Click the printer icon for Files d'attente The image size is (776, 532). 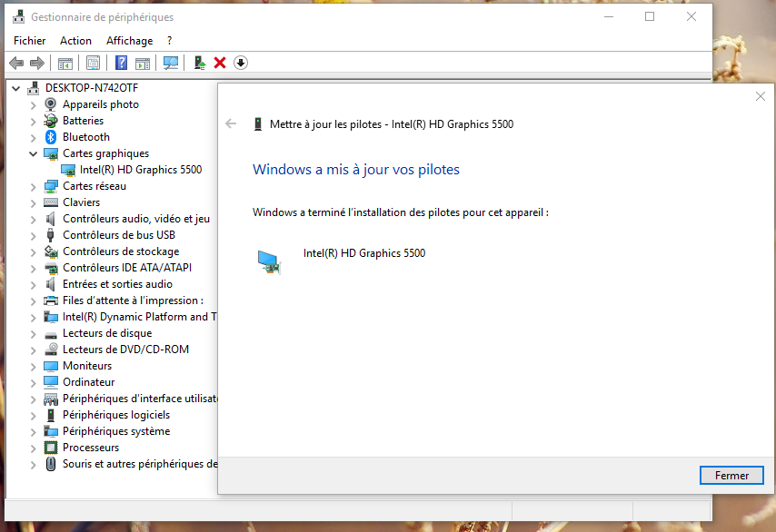(x=51, y=300)
